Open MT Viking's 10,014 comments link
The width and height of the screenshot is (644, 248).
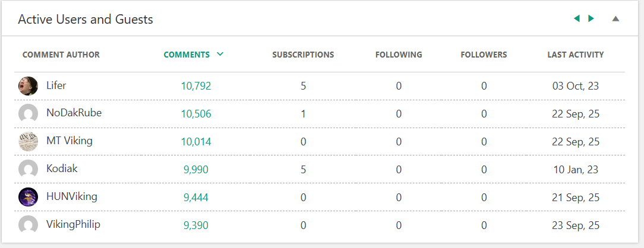196,142
